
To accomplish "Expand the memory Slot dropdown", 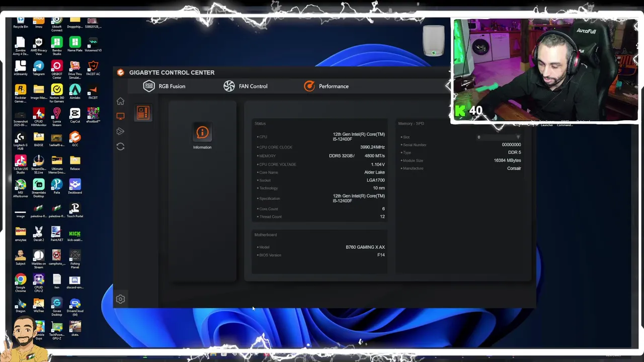I will pos(499,137).
